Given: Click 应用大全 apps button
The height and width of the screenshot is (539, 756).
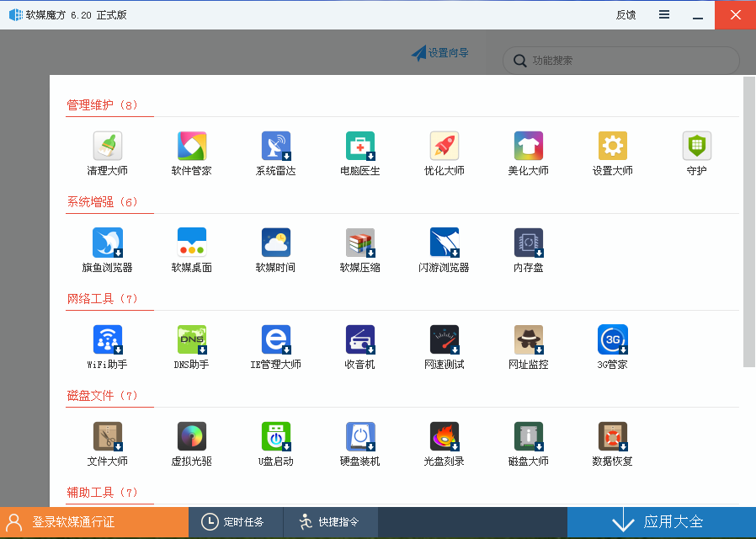Looking at the screenshot, I should (x=662, y=522).
